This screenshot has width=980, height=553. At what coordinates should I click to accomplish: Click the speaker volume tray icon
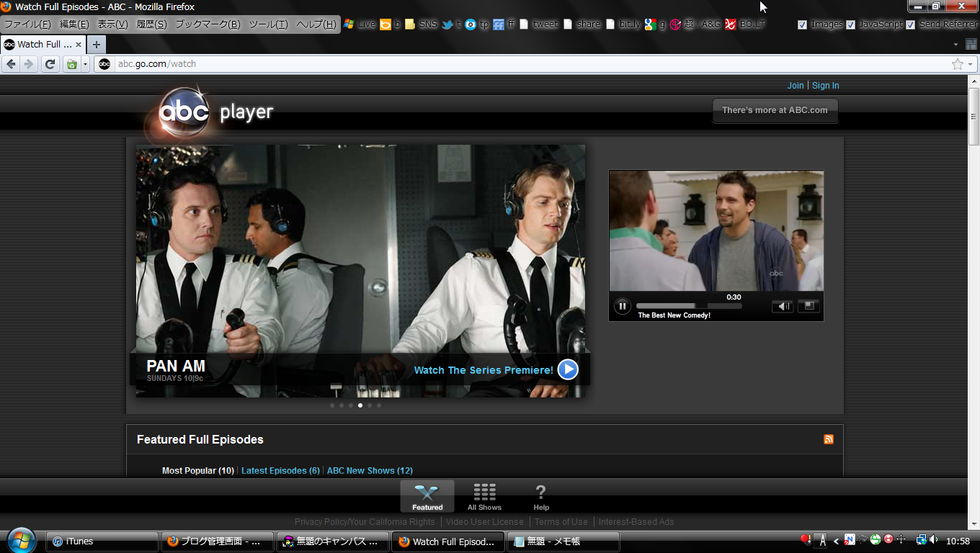pyautogui.click(x=934, y=540)
